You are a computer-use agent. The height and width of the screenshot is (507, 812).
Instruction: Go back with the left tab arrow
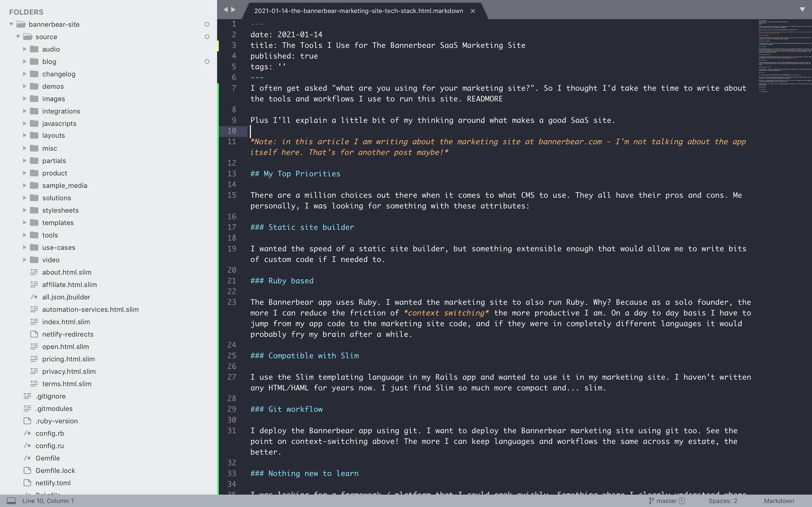pyautogui.click(x=226, y=10)
